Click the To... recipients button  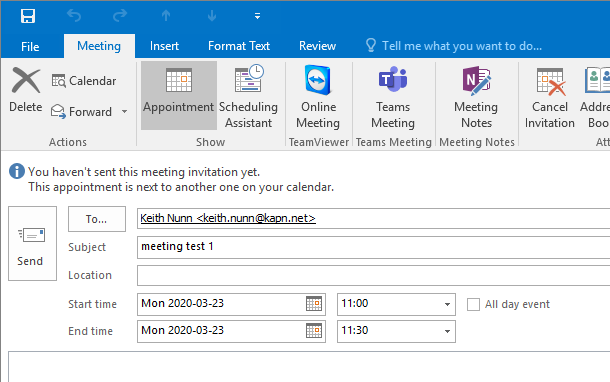(x=97, y=219)
